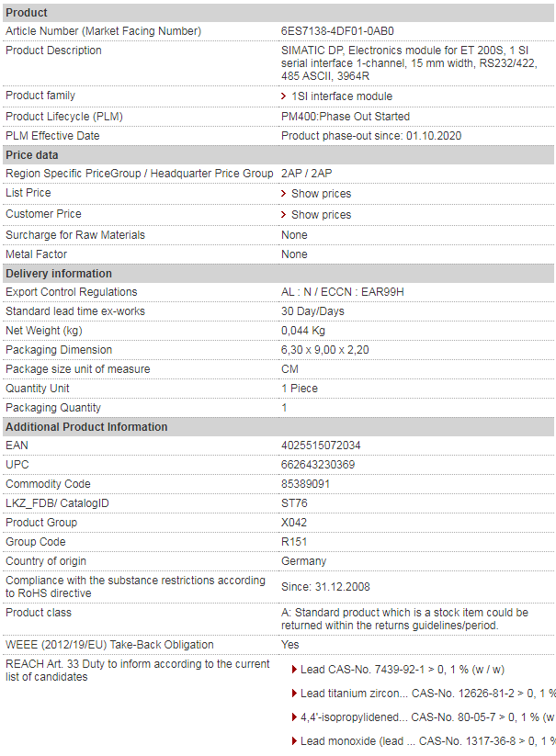This screenshot has width=556, height=756.
Task: Show prices for Customer Price
Action: click(321, 215)
